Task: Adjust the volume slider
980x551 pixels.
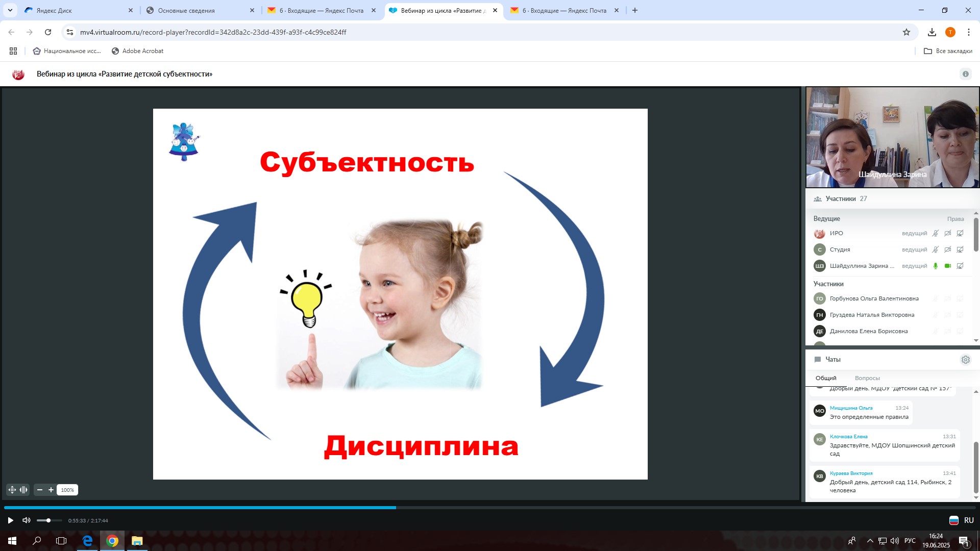Action: pyautogui.click(x=49, y=520)
